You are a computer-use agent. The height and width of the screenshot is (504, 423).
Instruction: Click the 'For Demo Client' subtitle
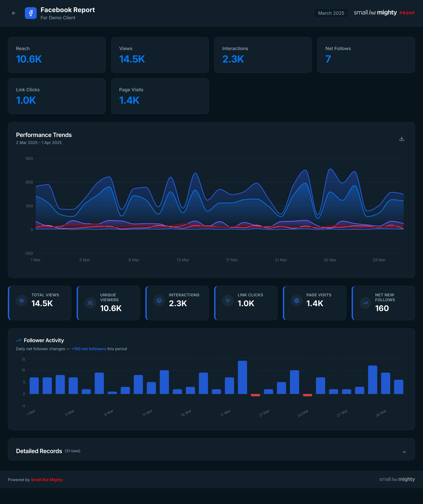click(x=58, y=18)
